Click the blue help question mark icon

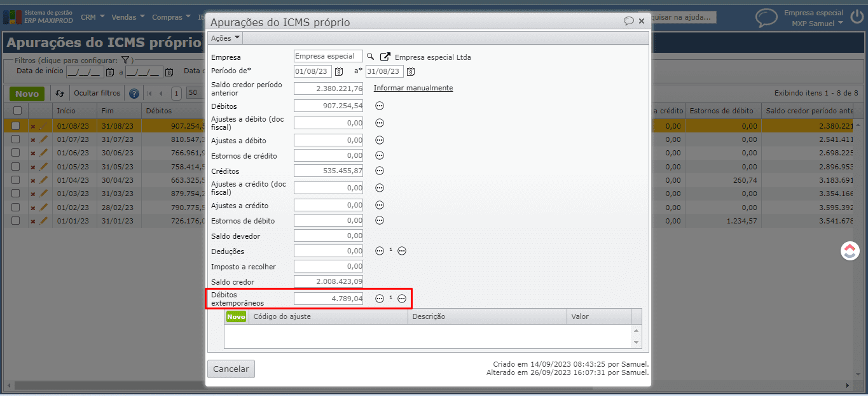coord(134,94)
